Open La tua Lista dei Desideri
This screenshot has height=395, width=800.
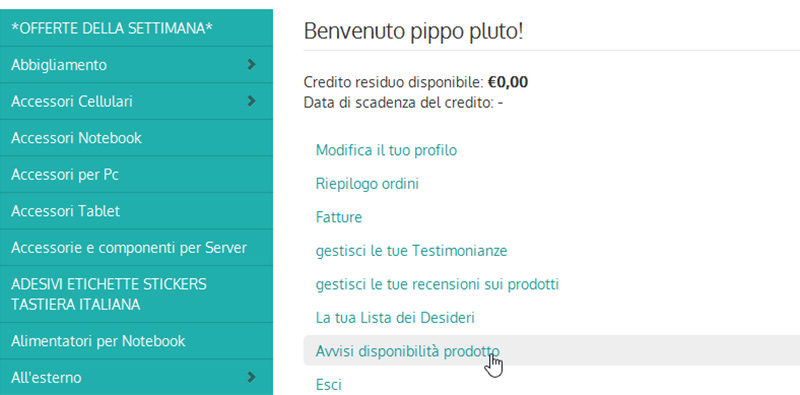click(395, 318)
